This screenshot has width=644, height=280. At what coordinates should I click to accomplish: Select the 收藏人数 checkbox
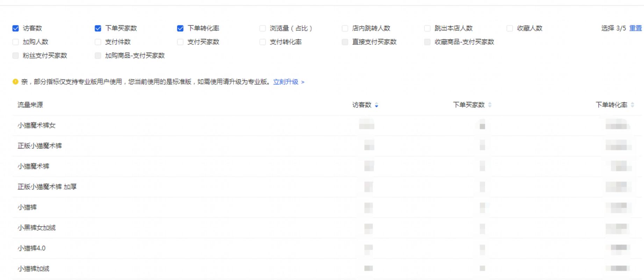510,28
